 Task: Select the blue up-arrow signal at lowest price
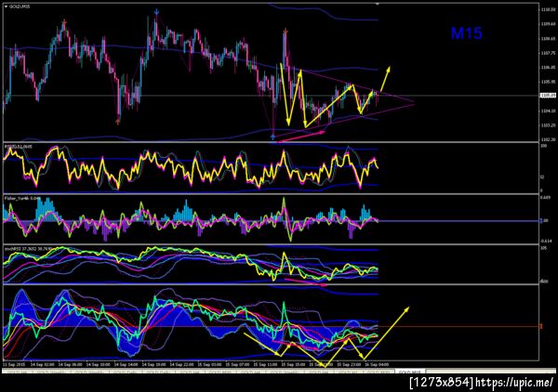pyautogui.click(x=272, y=137)
